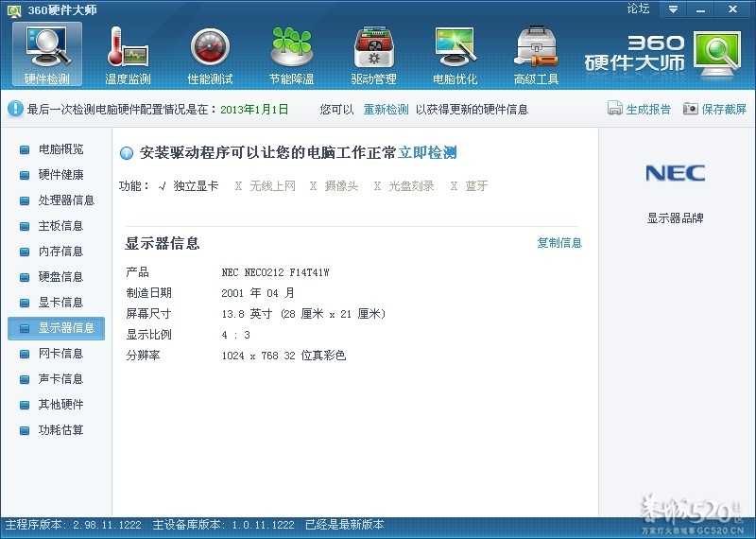756x539 pixels.
Task: Click the 蓝牙 feature label
Action: [476, 185]
